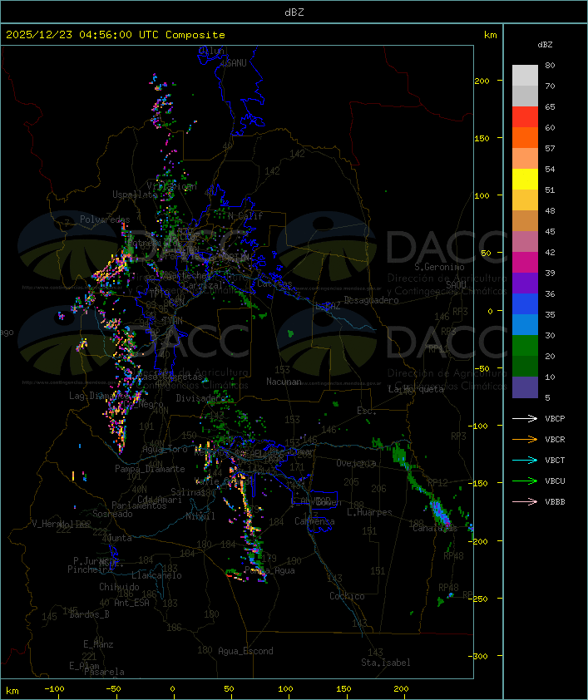Click the 'Cochico' place label

347,596
